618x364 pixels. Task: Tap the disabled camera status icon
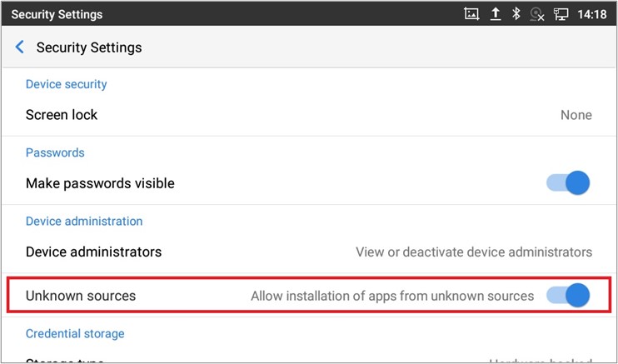pos(537,14)
